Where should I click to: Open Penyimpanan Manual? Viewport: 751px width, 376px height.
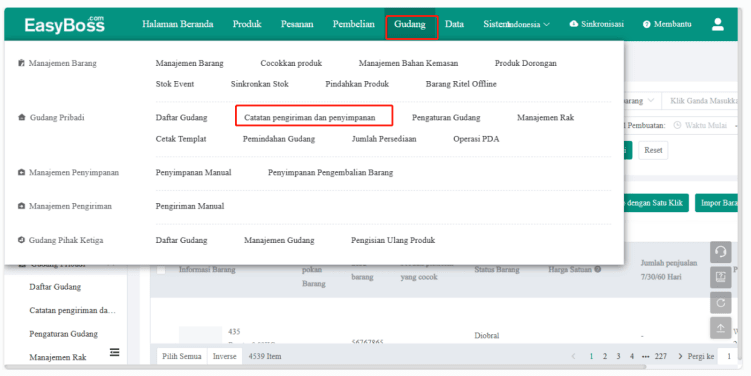tap(193, 172)
